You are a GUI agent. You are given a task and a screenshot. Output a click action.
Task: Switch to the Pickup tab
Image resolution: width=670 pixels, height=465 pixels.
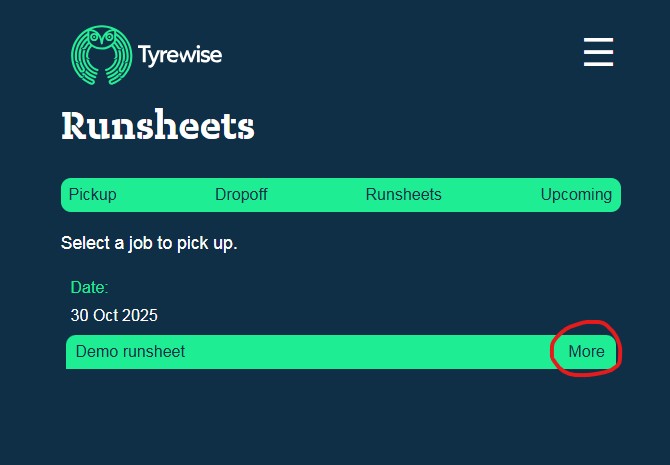click(92, 195)
